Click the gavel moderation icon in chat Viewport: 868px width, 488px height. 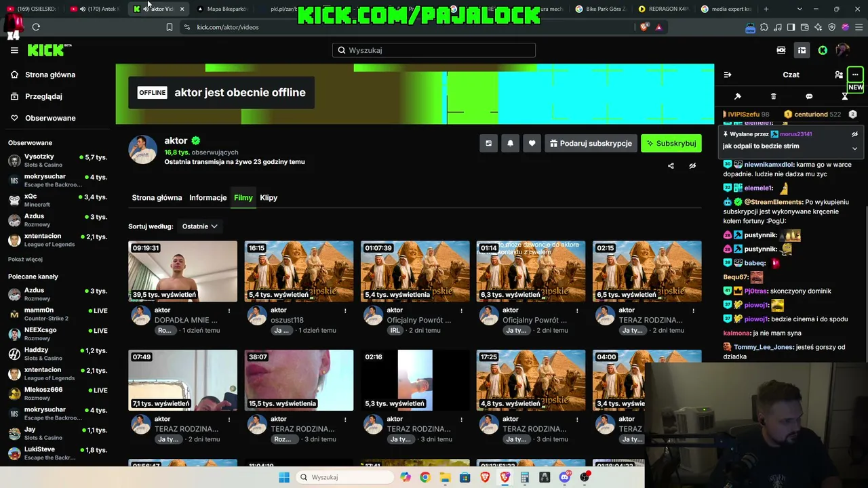click(738, 96)
